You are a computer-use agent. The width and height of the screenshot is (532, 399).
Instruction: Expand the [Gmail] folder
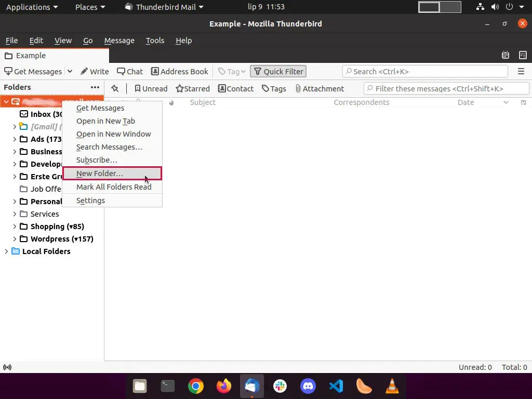[14, 127]
